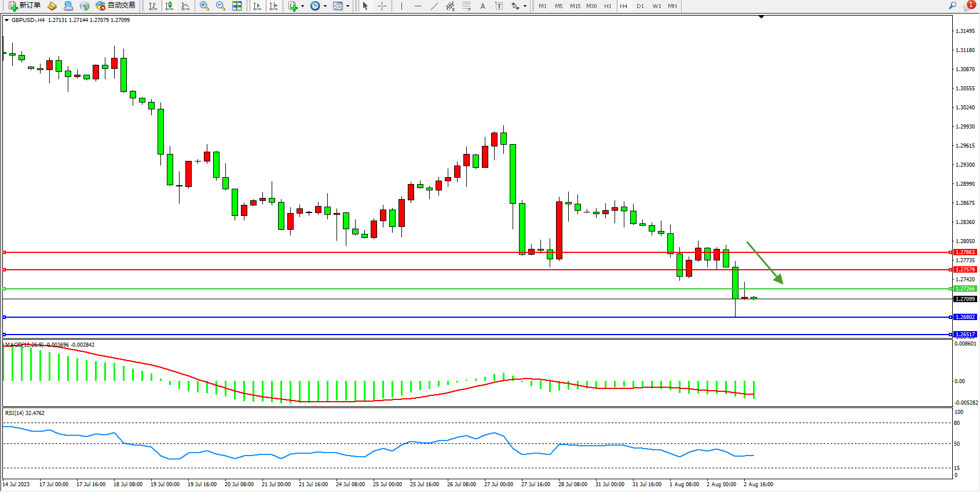Select the Fibonacci retracement tool
The width and height of the screenshot is (980, 492).
click(x=467, y=6)
